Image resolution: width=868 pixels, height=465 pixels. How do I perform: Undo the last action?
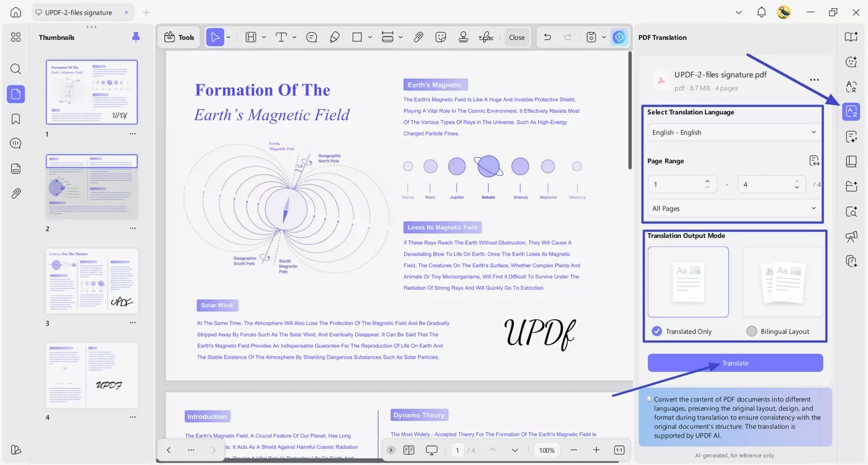click(x=548, y=37)
